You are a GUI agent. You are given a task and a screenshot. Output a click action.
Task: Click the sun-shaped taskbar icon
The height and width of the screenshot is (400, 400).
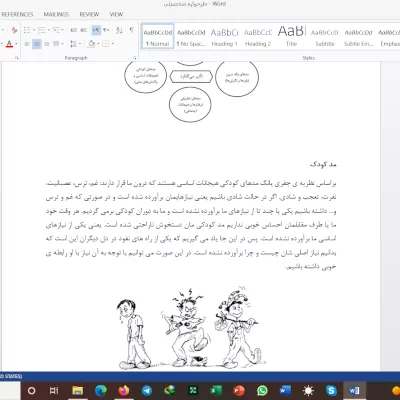point(308,390)
